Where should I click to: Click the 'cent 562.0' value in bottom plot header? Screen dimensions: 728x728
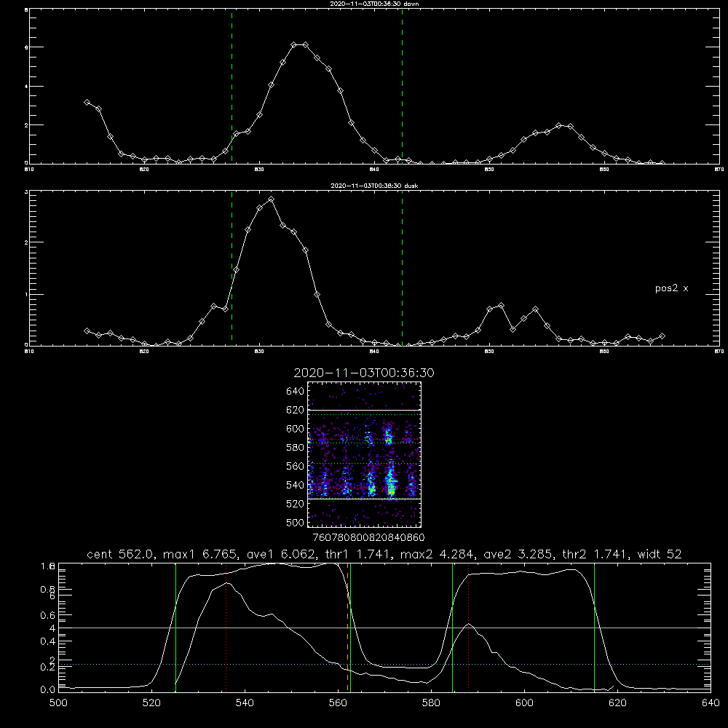pyautogui.click(x=123, y=554)
